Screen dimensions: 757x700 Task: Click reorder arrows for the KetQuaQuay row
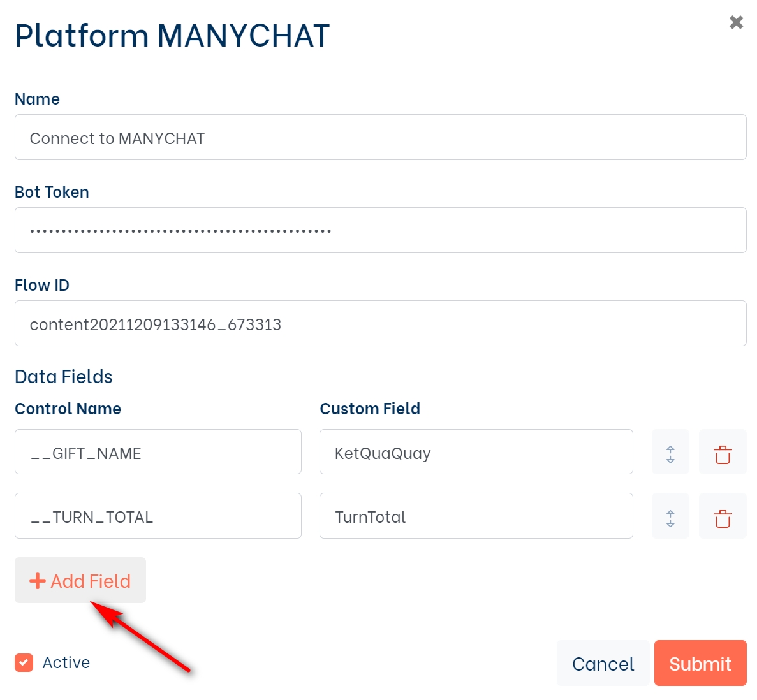[x=670, y=453]
